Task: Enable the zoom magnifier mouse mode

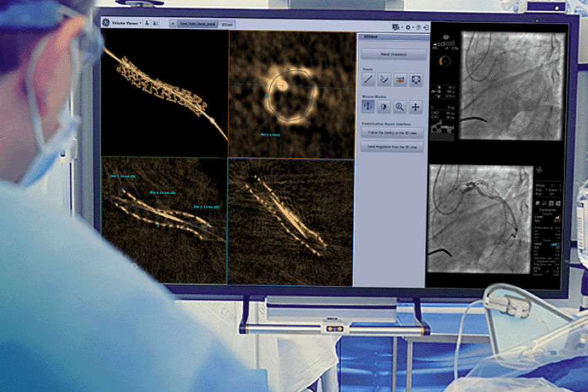Action: click(x=399, y=107)
